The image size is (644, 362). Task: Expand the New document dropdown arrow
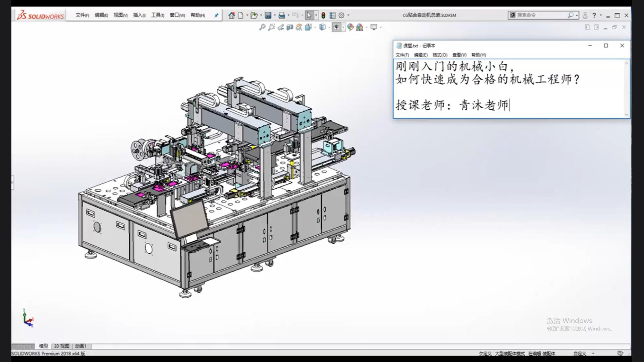pos(247,15)
